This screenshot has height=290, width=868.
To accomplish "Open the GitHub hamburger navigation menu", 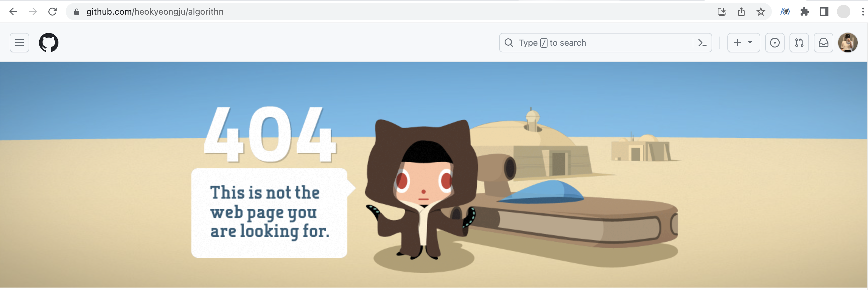I will pos(19,43).
